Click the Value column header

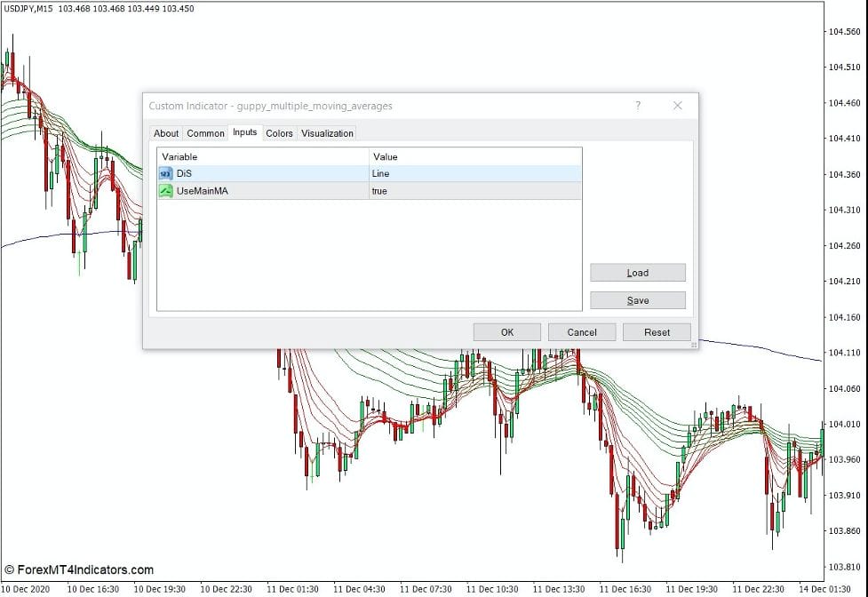point(474,156)
